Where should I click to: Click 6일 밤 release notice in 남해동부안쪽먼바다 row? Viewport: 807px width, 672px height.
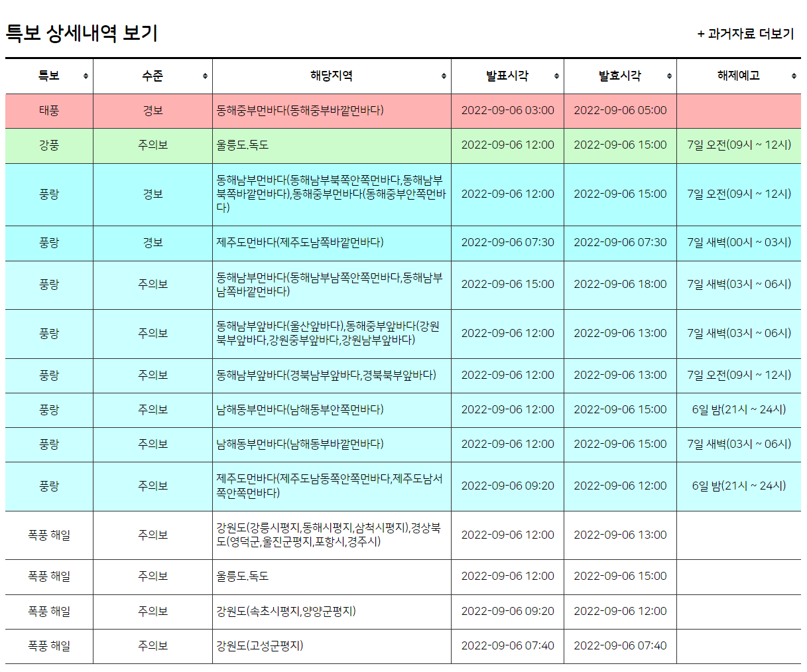(x=739, y=410)
